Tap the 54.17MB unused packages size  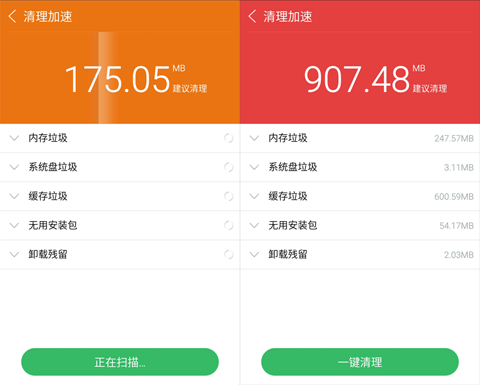(x=456, y=226)
